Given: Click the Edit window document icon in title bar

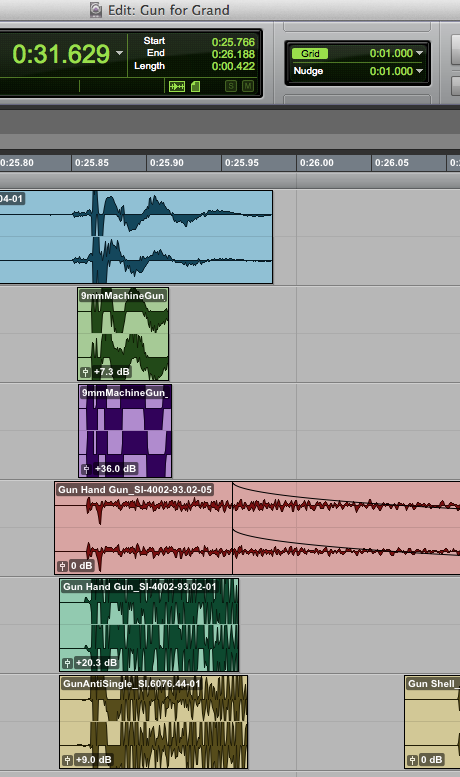Looking at the screenshot, I should click(96, 9).
